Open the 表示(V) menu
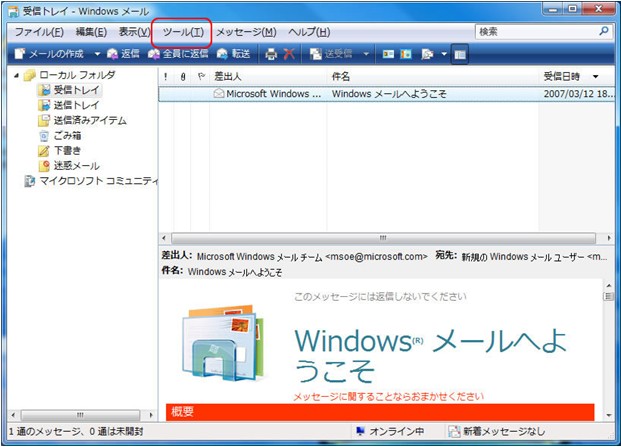This screenshot has width=621, height=447. pyautogui.click(x=135, y=32)
